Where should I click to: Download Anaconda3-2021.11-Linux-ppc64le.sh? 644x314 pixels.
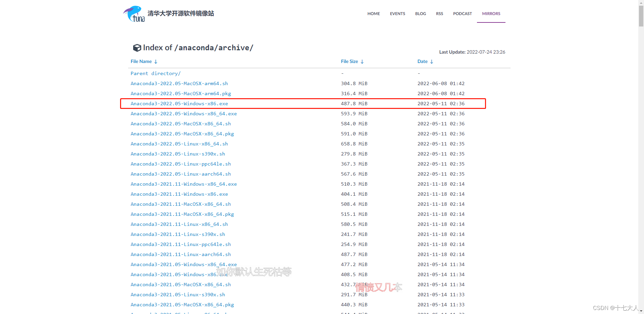(181, 244)
